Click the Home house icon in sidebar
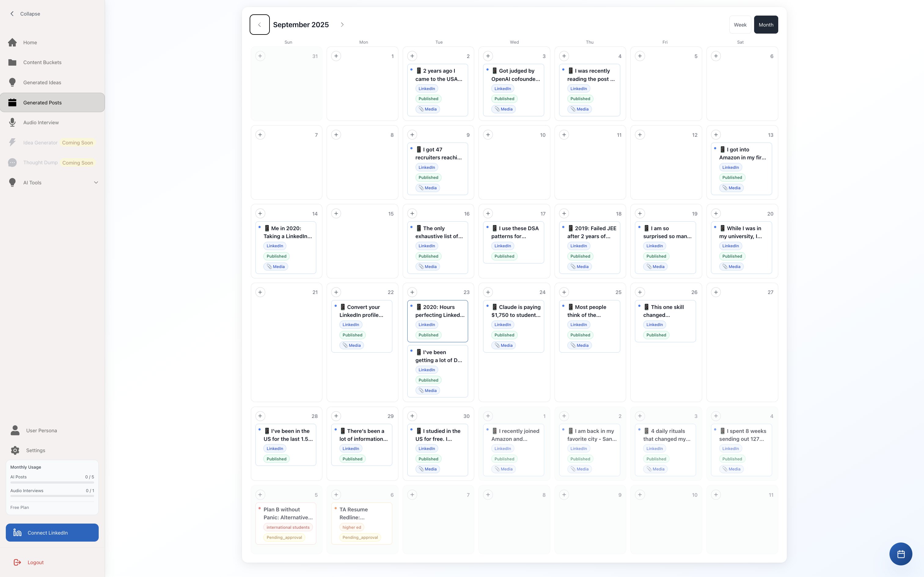924x577 pixels. tap(12, 42)
